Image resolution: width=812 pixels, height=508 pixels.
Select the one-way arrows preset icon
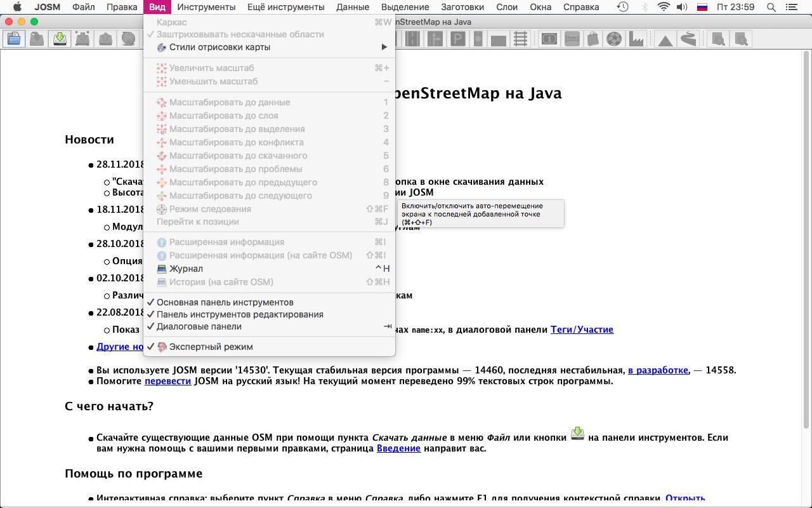(435, 39)
